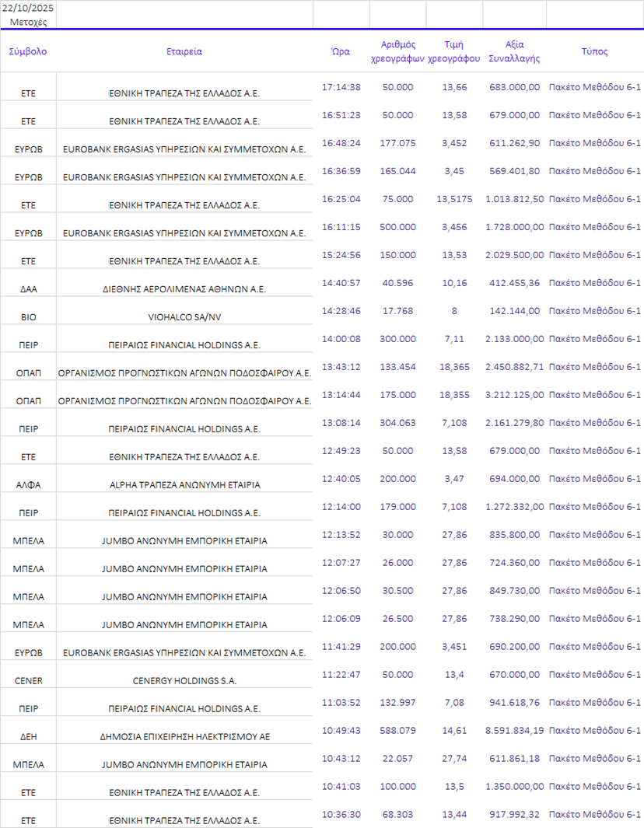Click the value 2.450.882,71
644x828 pixels.
coord(515,367)
